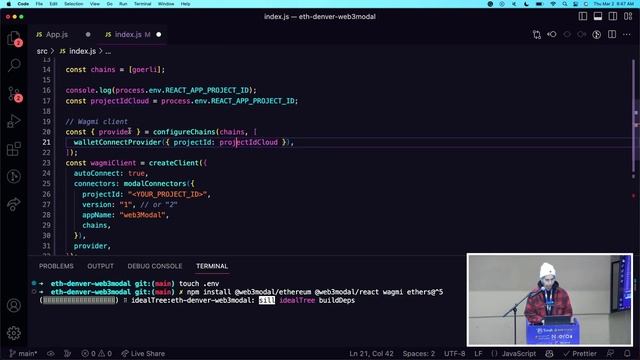Click line 21 walletConnectProvider code

[183, 142]
